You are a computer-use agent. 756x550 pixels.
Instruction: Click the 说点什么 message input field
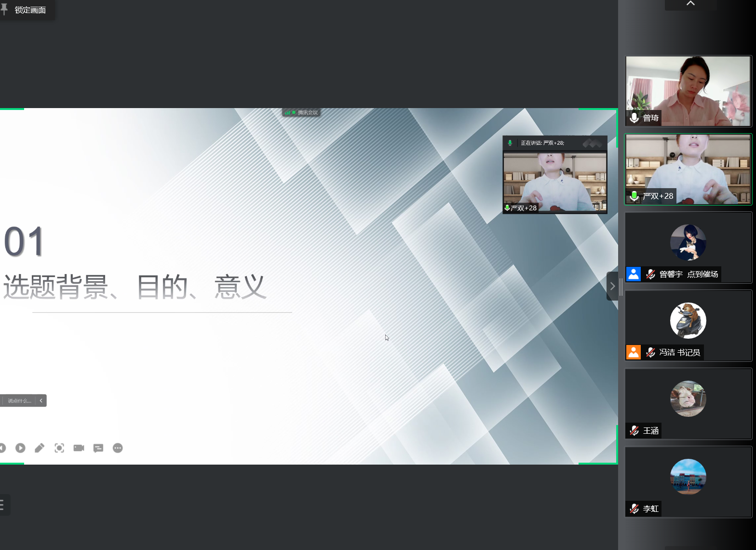click(x=19, y=400)
